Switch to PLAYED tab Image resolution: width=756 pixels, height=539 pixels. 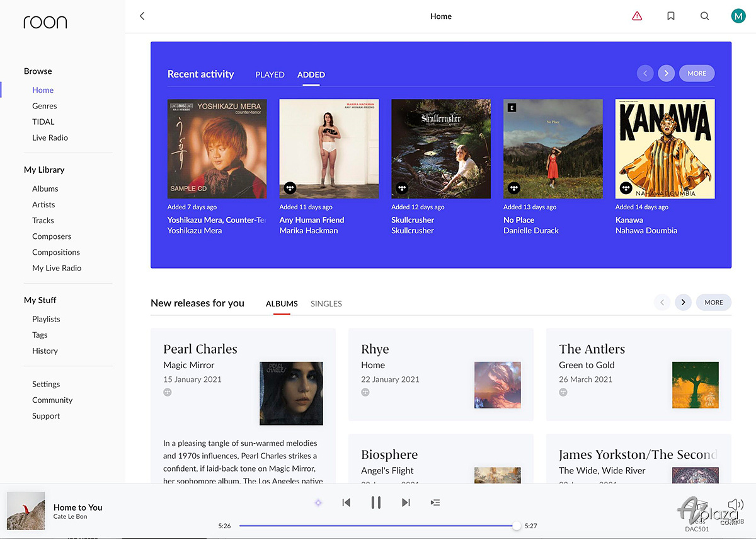270,74
